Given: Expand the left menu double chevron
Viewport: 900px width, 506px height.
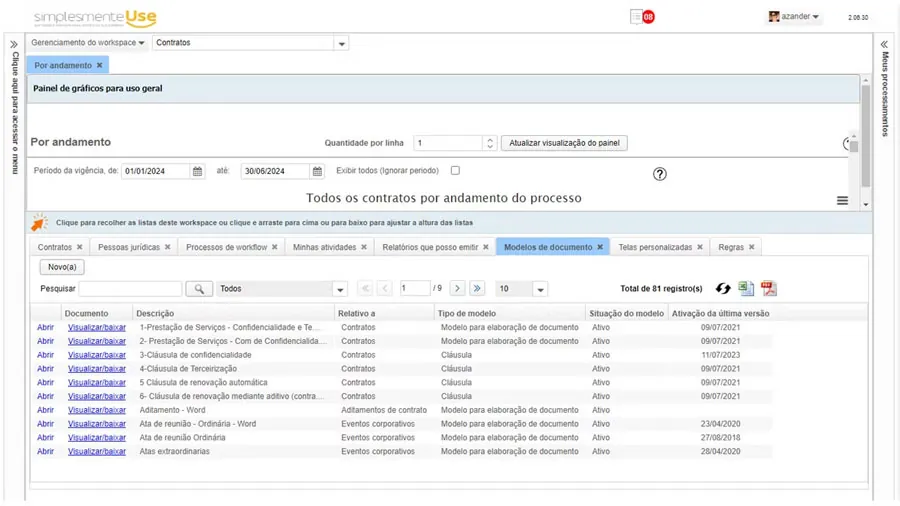Looking at the screenshot, I should point(14,44).
